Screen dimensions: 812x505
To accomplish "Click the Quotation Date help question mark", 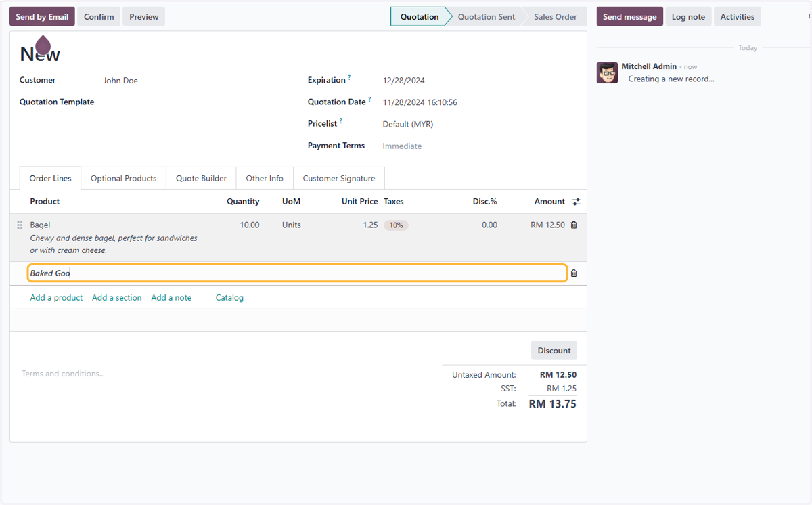I will tap(369, 100).
